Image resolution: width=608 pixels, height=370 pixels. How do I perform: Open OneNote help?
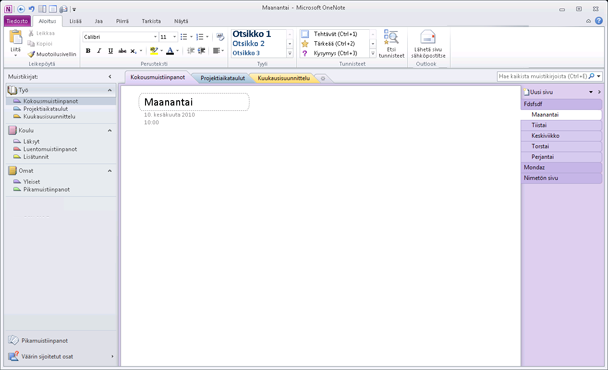[x=599, y=21]
